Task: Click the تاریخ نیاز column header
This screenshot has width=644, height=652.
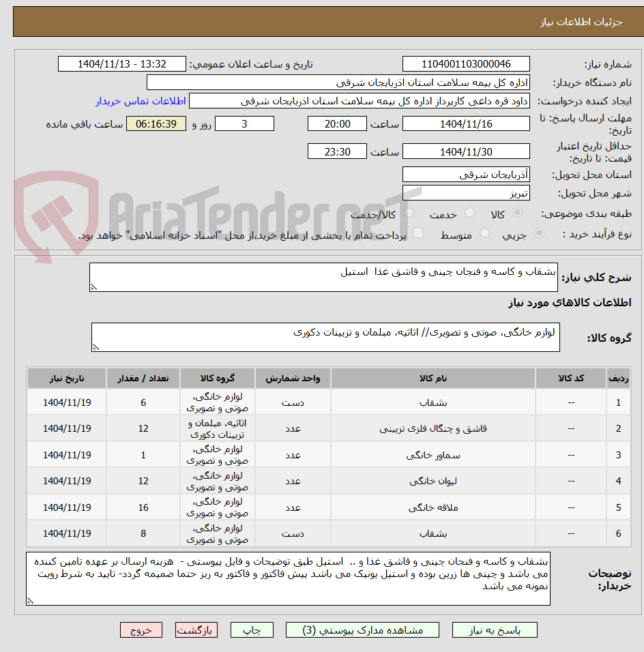Action: (67, 379)
